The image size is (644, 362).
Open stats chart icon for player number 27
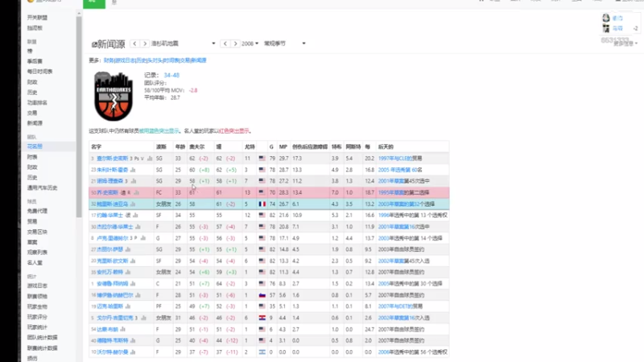pos(128,249)
